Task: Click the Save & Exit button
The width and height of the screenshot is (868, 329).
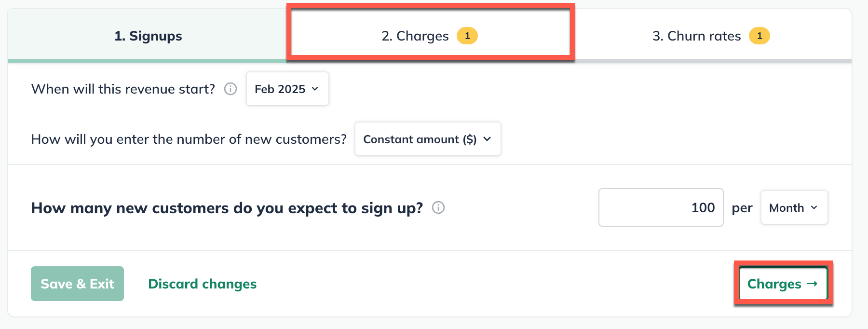Action: click(77, 284)
